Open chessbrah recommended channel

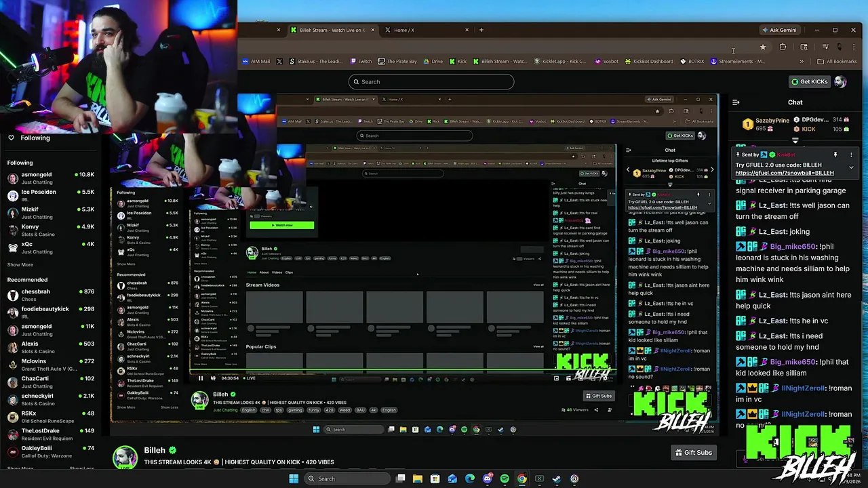tap(50, 295)
